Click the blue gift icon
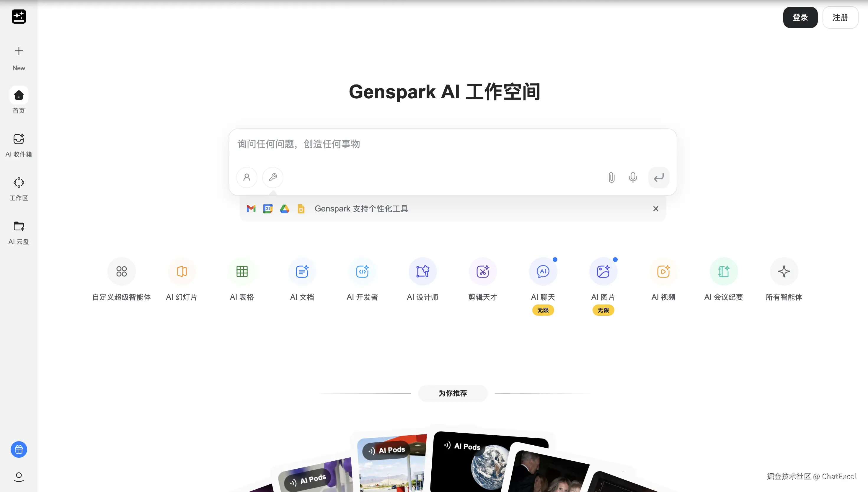 point(19,449)
